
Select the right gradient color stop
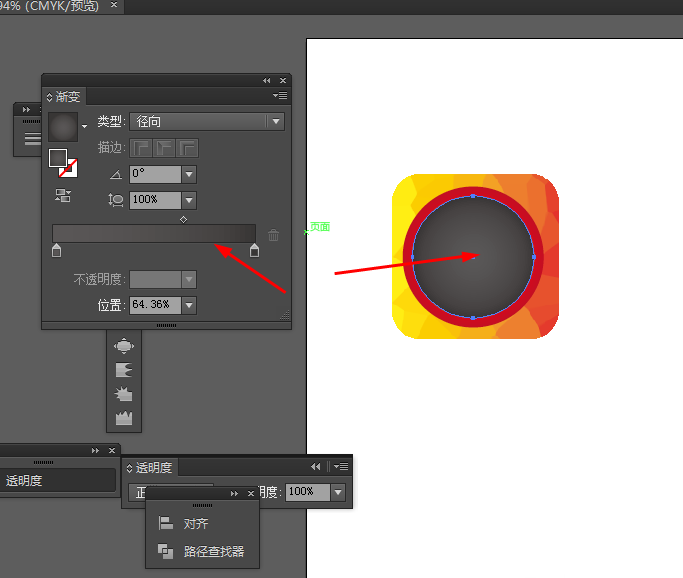254,251
